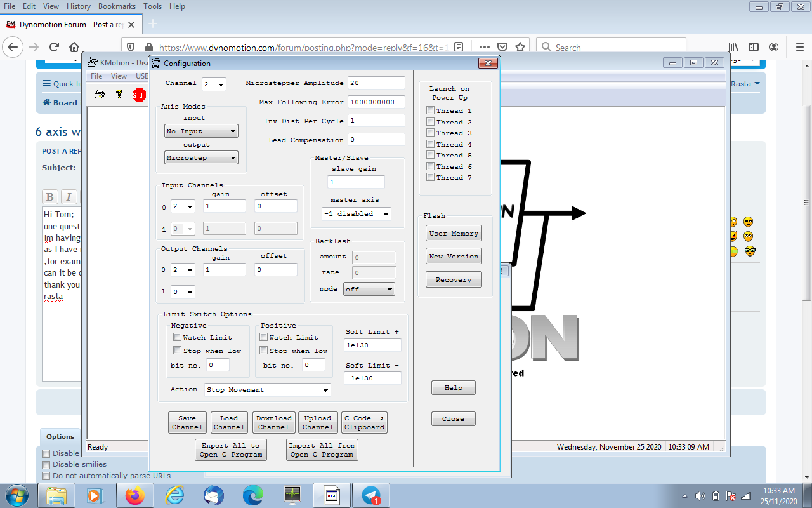Enable the Thread 1 launch checkbox
This screenshot has height=508, width=812.
[431, 110]
